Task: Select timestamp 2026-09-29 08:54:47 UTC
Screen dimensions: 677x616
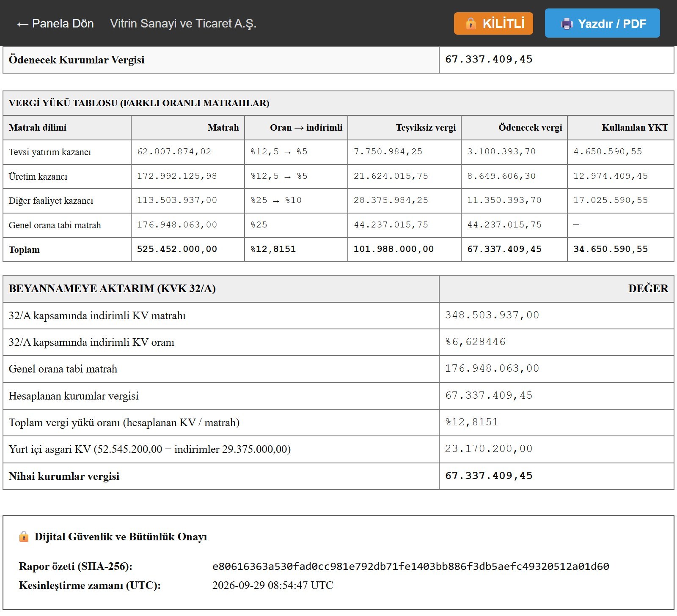Action: click(x=272, y=585)
